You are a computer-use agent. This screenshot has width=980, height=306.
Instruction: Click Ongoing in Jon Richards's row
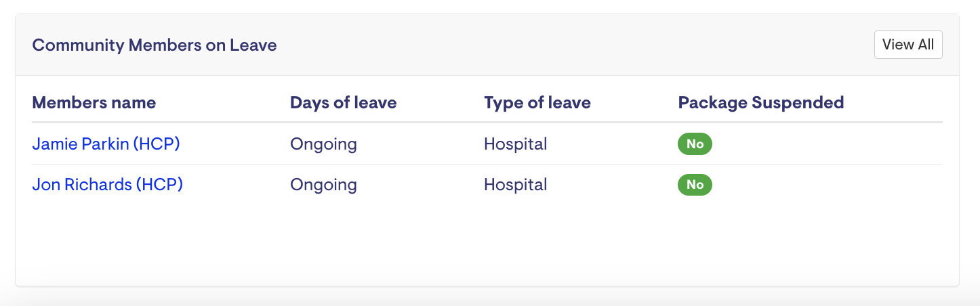[x=323, y=185]
